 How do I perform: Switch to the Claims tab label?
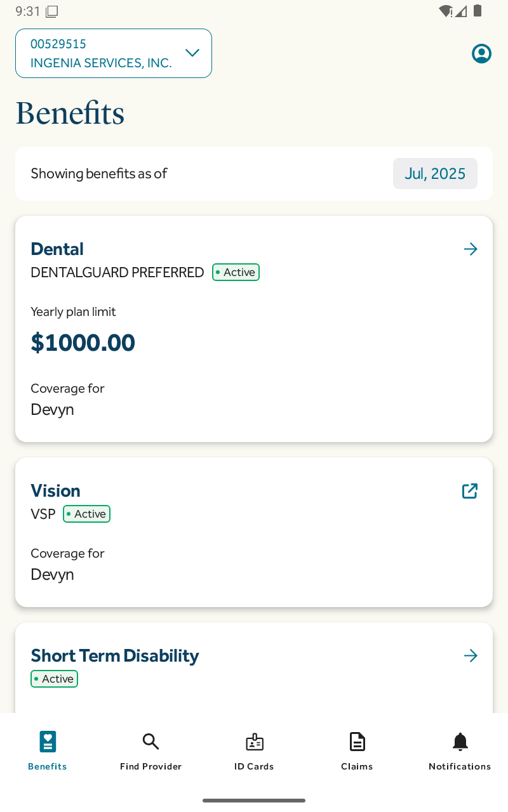pyautogui.click(x=357, y=766)
